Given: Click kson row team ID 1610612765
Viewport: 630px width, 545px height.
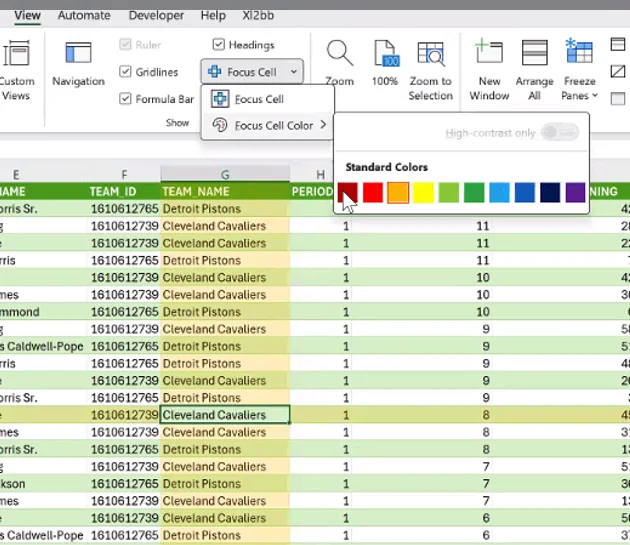Looking at the screenshot, I should point(124,484).
